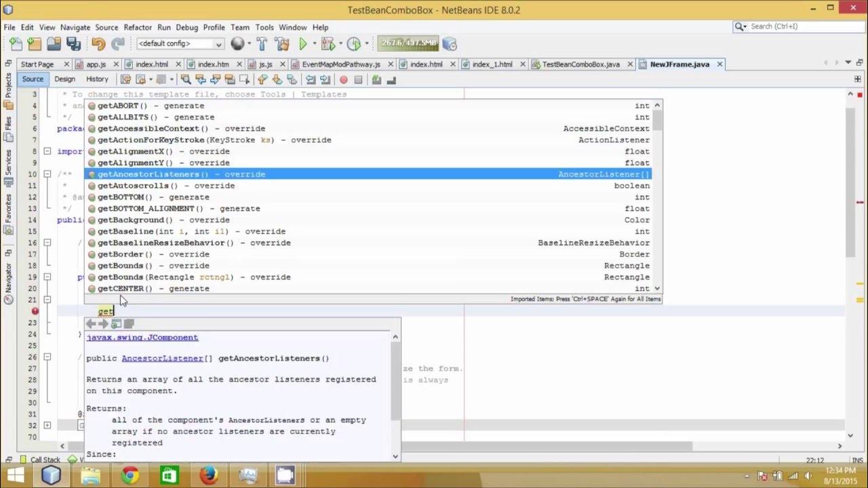Click the New File toolbar icon

(16, 44)
